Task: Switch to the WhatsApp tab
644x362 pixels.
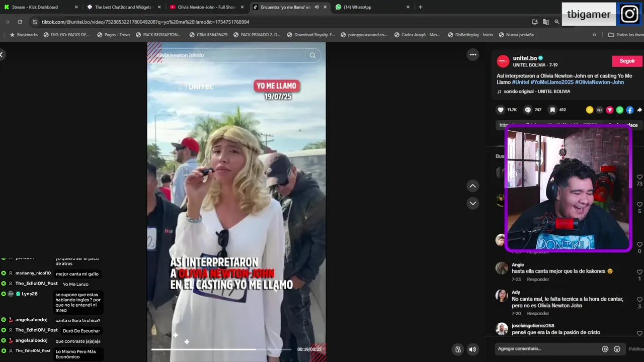Action: (x=372, y=7)
